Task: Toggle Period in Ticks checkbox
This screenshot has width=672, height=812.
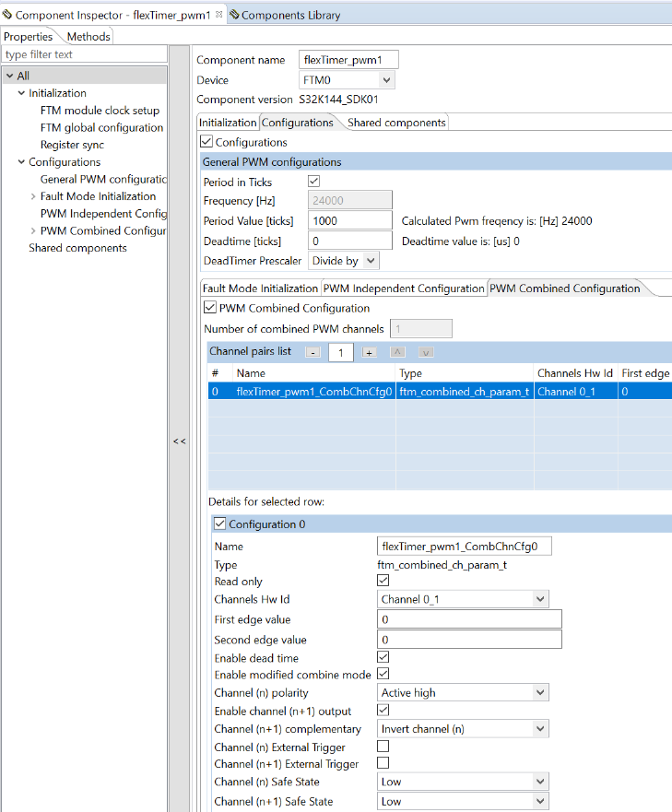Action: click(313, 182)
